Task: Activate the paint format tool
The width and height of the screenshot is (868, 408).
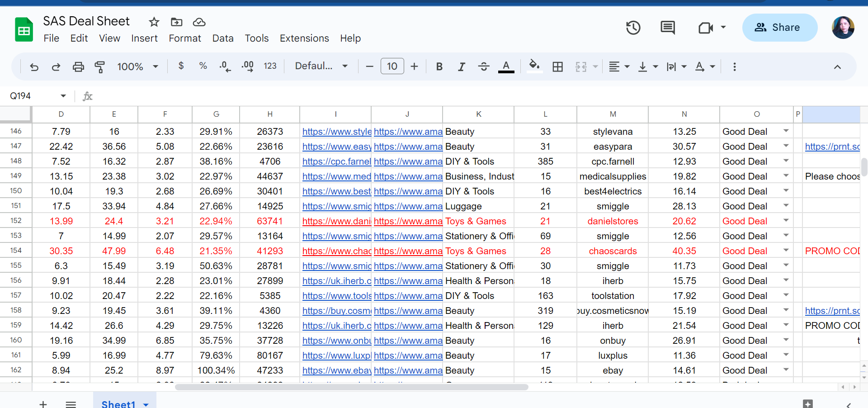Action: tap(100, 67)
